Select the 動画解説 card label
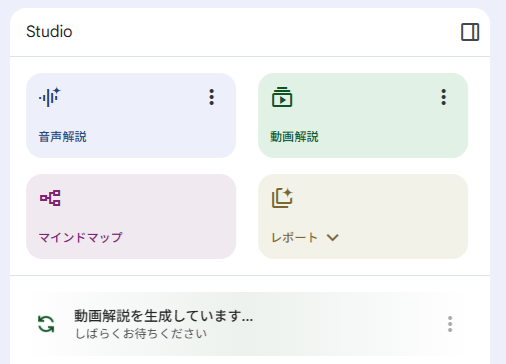Screen dimensions: 506x364 click(x=294, y=137)
